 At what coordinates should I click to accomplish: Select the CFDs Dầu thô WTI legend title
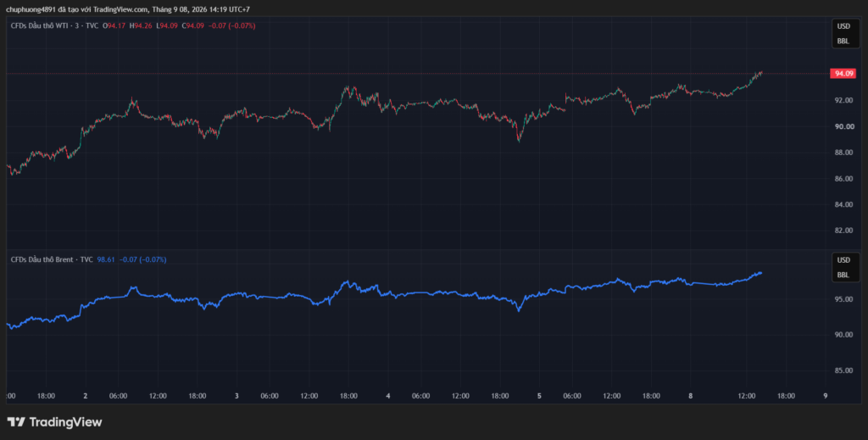click(x=55, y=25)
